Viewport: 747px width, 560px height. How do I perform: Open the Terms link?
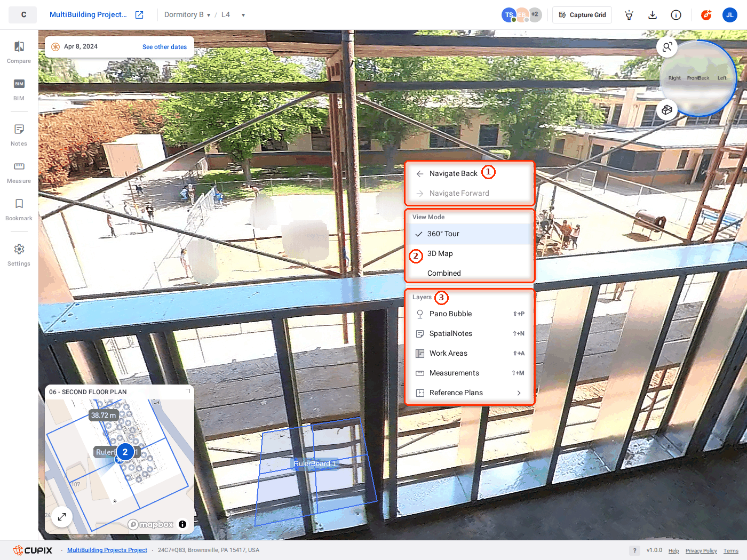pyautogui.click(x=731, y=551)
